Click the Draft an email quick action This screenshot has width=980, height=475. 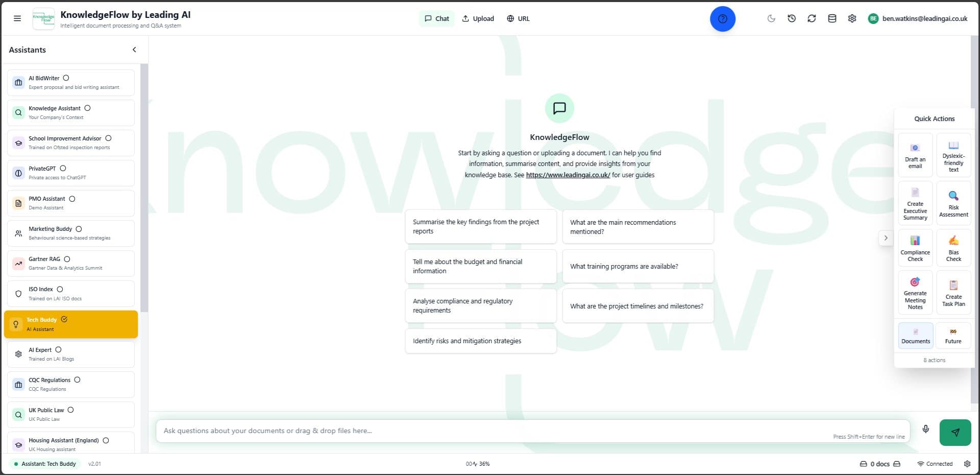(915, 155)
